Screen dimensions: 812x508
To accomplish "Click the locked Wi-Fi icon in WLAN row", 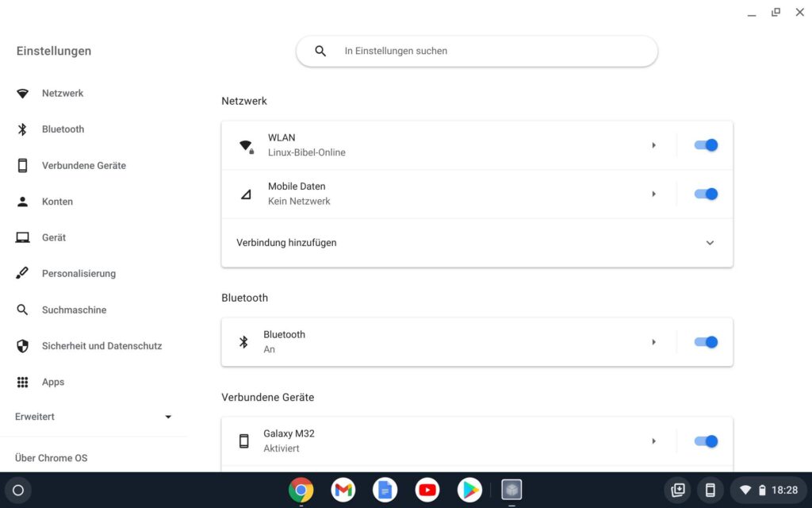I will pos(247,146).
